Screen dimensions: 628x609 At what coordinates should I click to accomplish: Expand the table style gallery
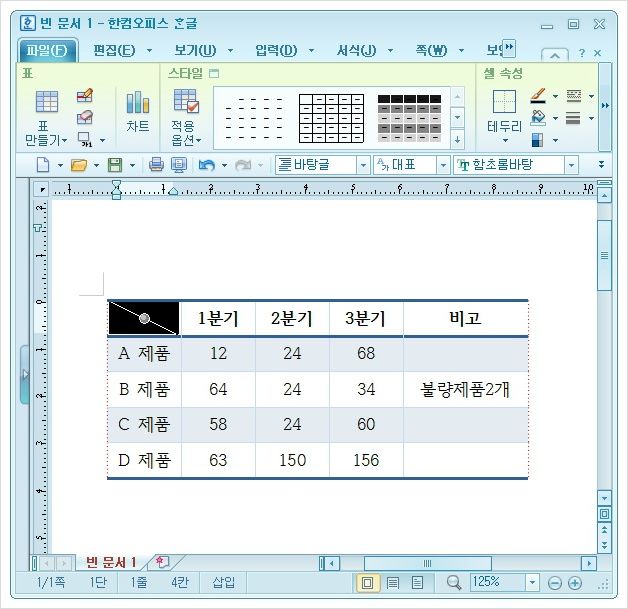pyautogui.click(x=457, y=140)
